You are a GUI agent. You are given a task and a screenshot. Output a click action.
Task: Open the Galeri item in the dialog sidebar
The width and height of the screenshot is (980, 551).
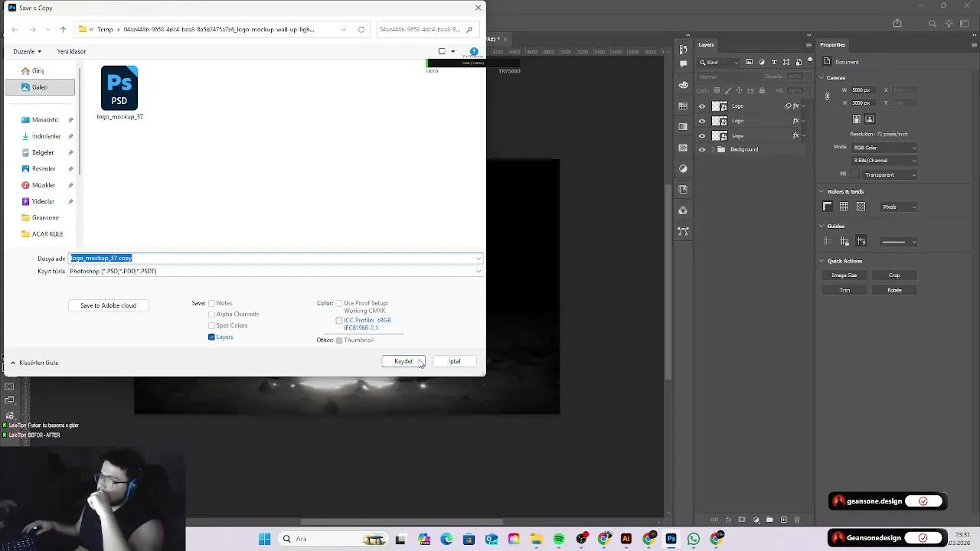[40, 87]
